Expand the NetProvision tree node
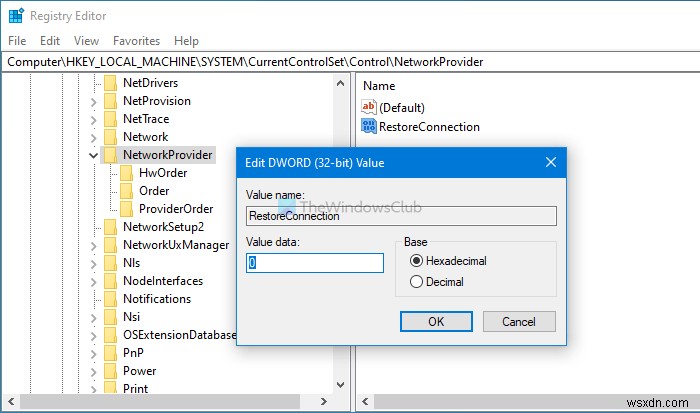 (93, 101)
